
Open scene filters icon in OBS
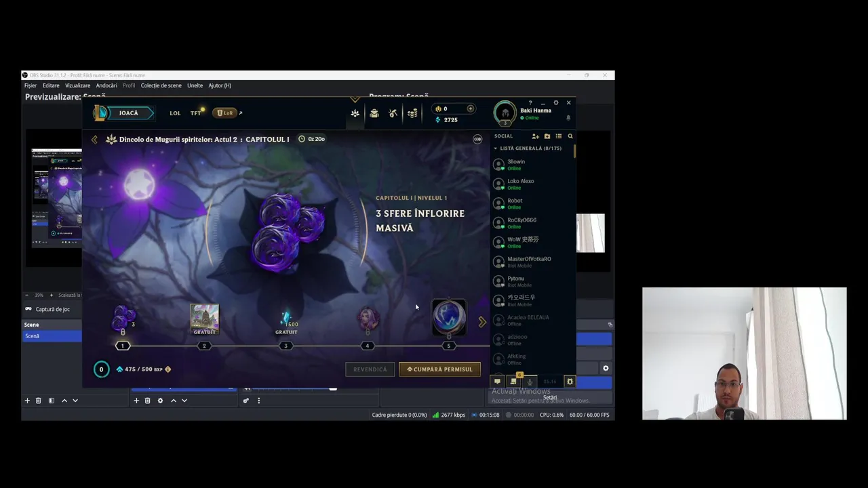coord(51,401)
